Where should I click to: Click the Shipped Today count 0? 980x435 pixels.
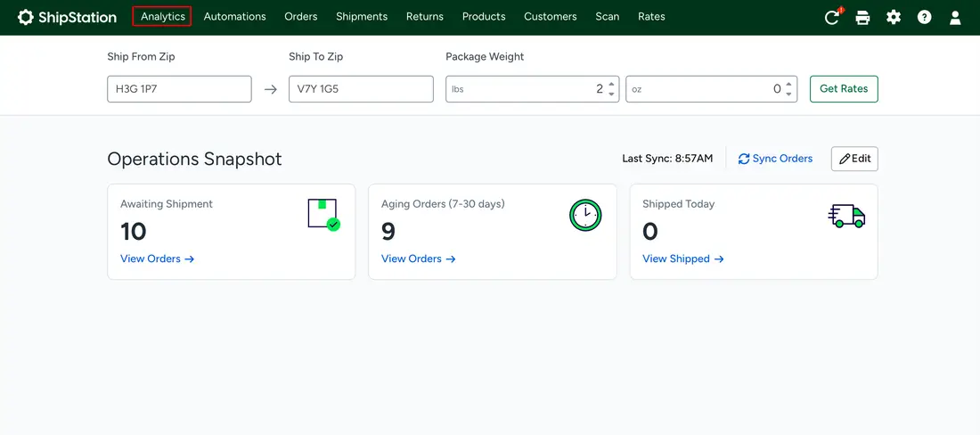(650, 232)
